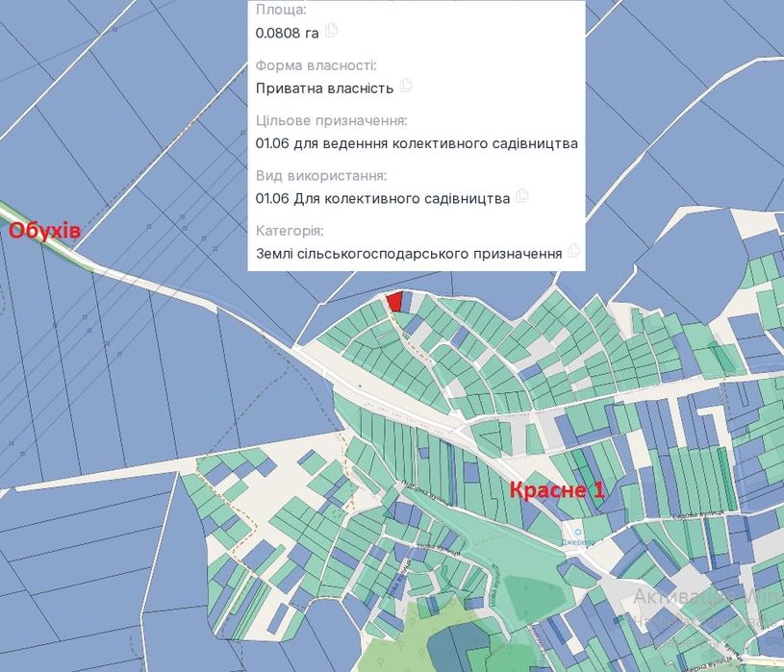Click the 'Площа:' field label
Viewport: 784px width, 672px height.
pos(281,10)
